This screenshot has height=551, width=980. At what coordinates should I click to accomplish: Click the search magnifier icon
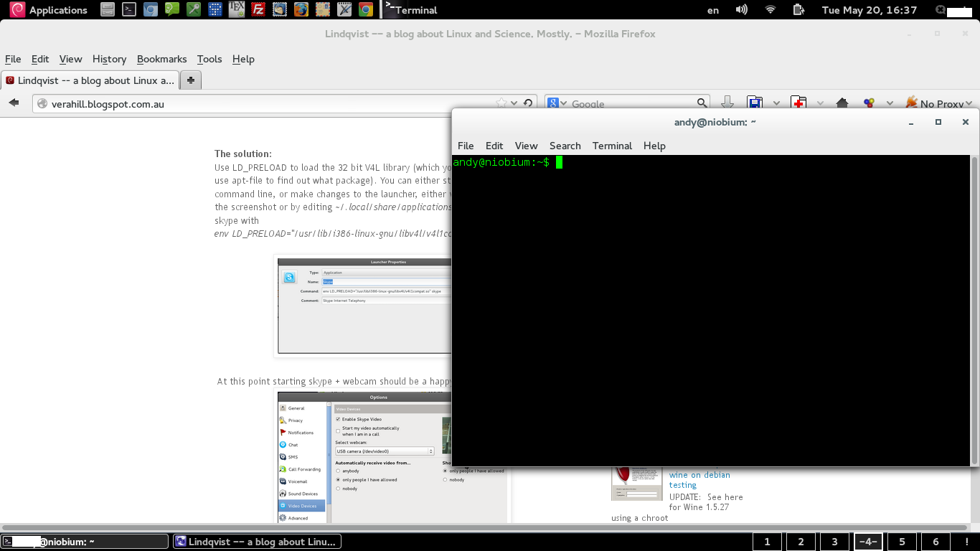tap(702, 104)
